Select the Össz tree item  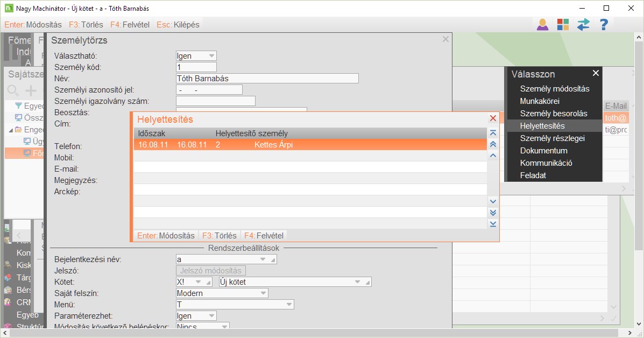tap(33, 118)
